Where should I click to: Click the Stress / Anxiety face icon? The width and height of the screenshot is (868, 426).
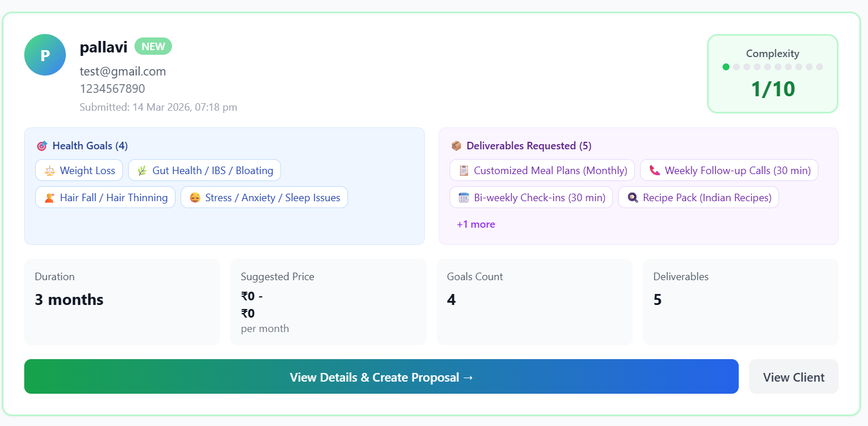pos(194,198)
